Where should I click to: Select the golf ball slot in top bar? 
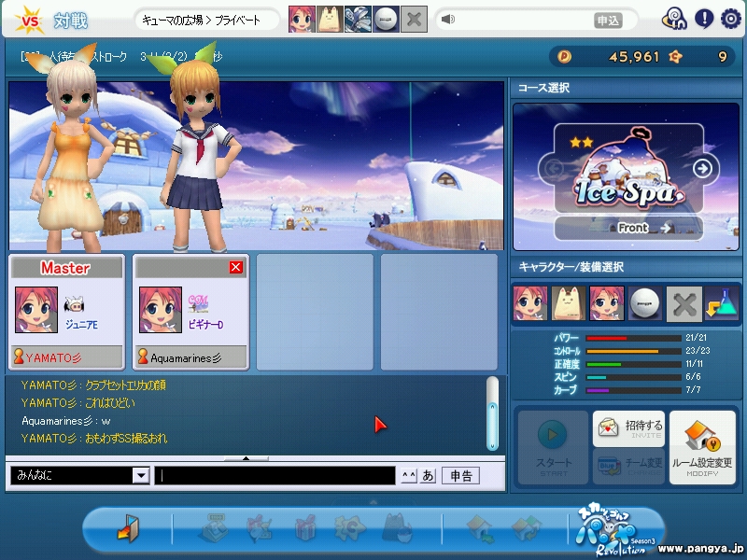(386, 19)
